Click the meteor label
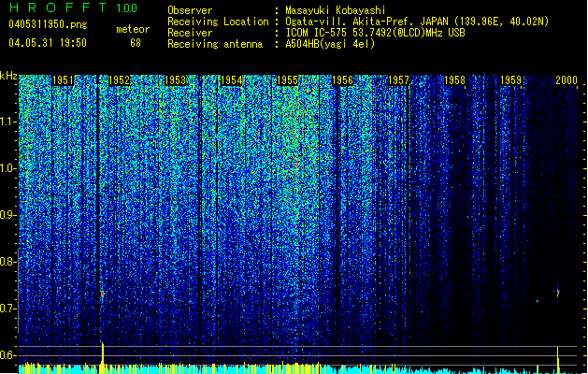This screenshot has width=588, height=374. tap(133, 29)
